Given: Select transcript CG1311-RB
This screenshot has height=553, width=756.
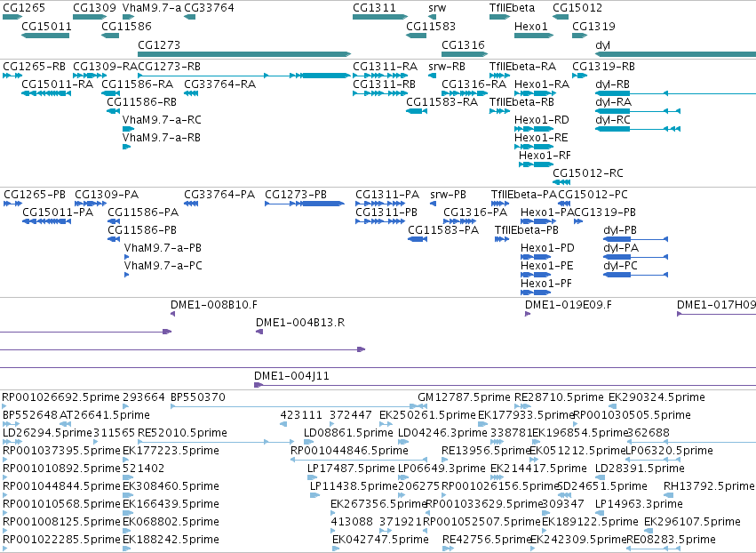Looking at the screenshot, I should (385, 84).
